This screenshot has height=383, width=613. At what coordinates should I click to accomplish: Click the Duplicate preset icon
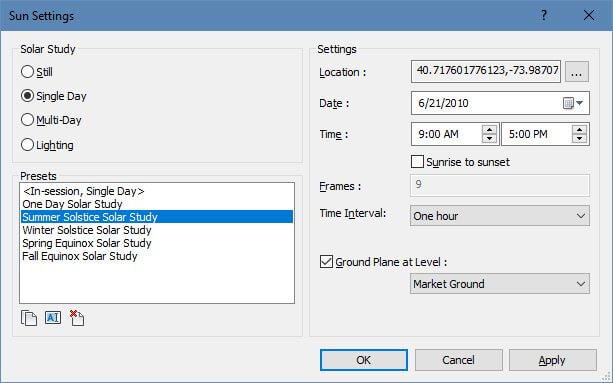coord(29,318)
